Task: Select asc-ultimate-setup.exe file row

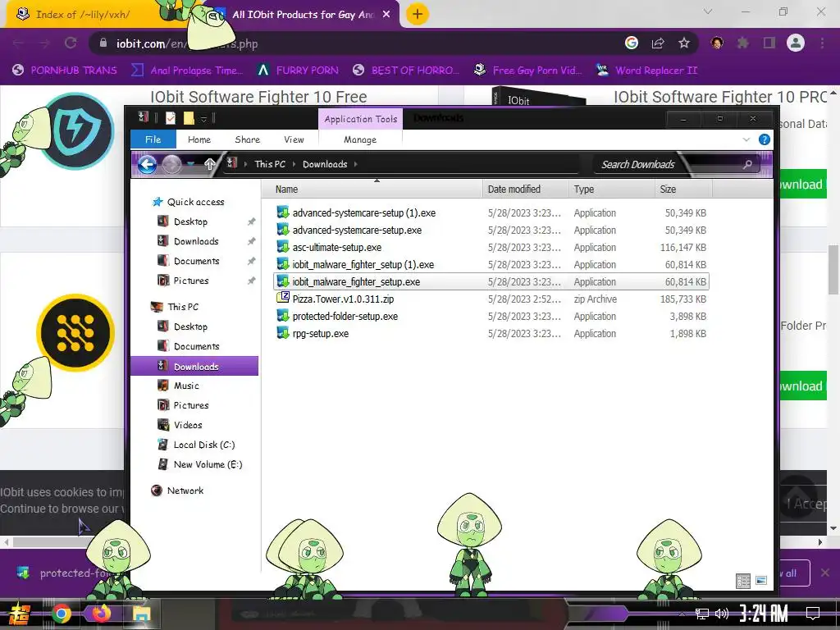Action: coord(491,248)
